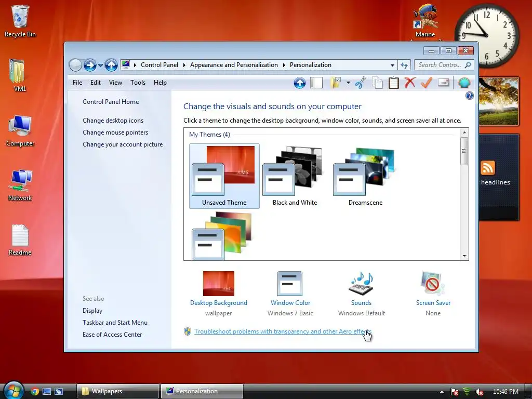Open the Folder Options icon in toolbar

(x=336, y=83)
